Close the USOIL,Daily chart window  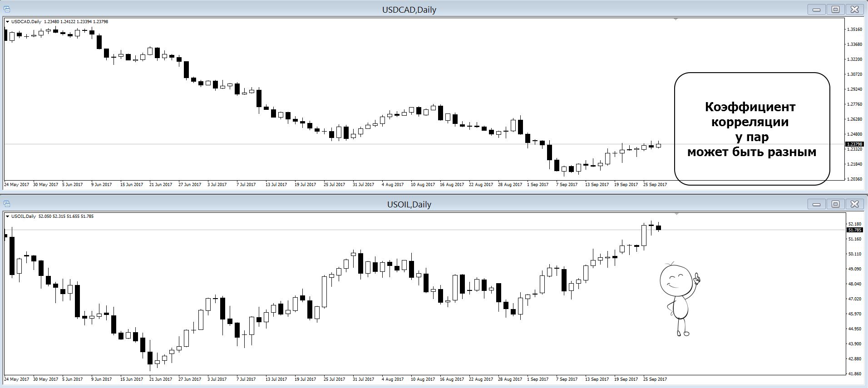(854, 204)
